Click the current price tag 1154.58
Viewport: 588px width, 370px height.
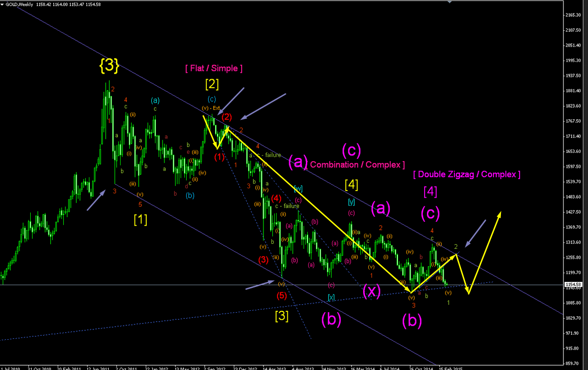click(x=573, y=284)
